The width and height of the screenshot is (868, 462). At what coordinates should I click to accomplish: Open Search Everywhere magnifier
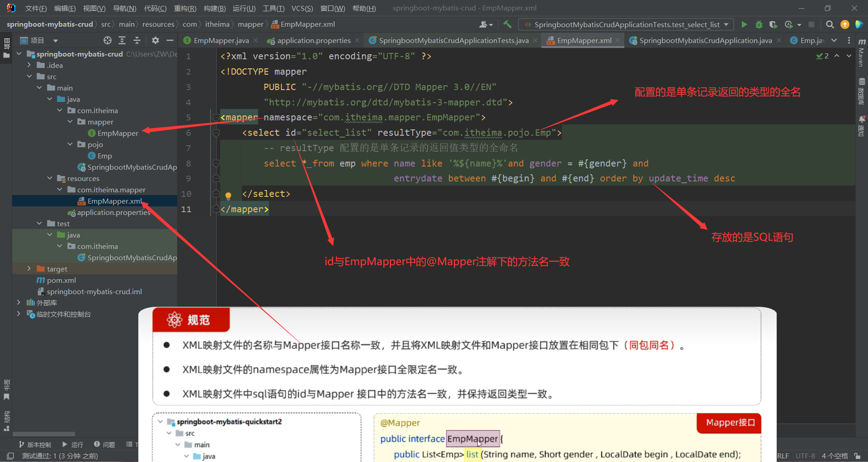tap(830, 24)
